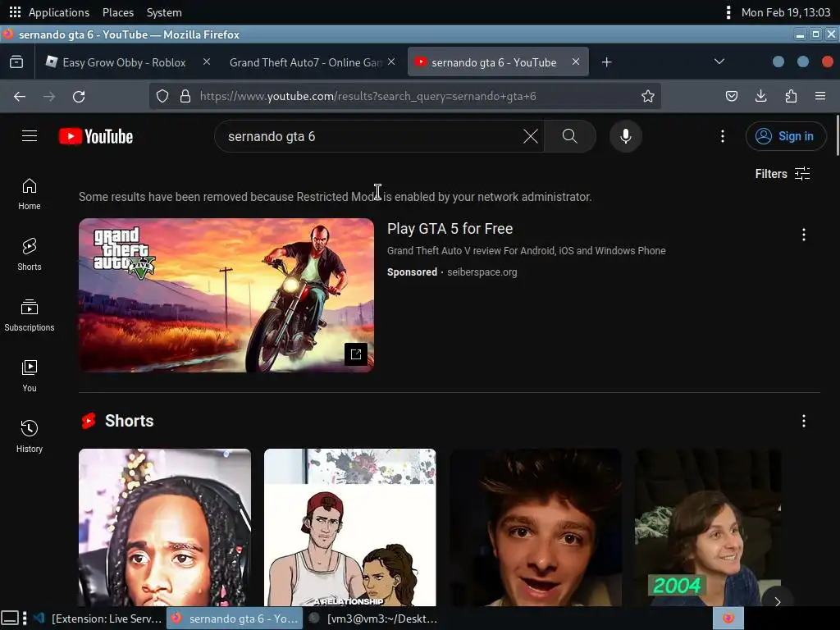Open the Filters options for search results

[782, 174]
